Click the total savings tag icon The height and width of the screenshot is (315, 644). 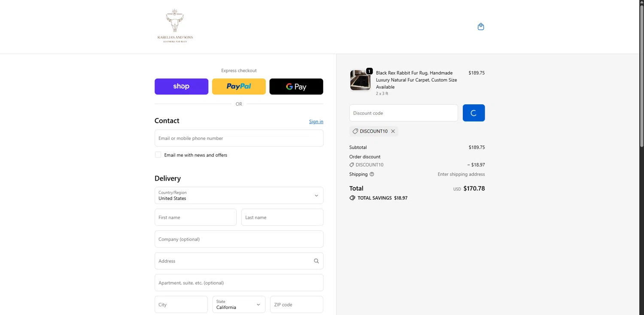(x=352, y=198)
